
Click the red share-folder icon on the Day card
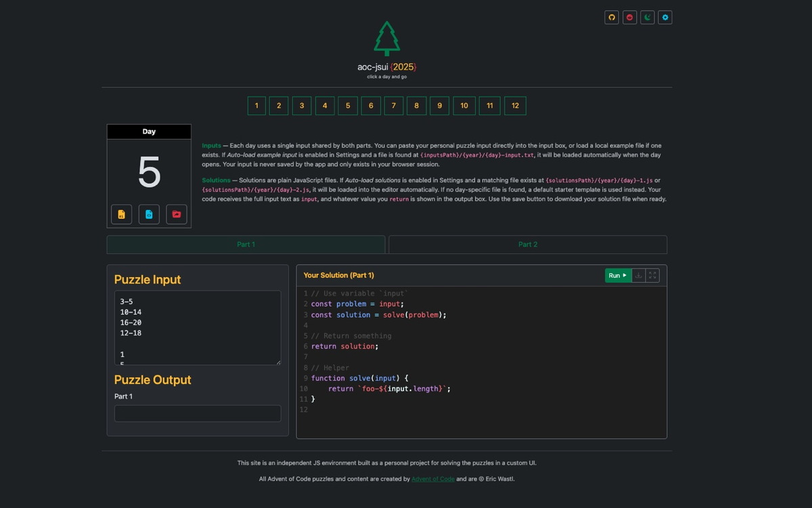[176, 214]
